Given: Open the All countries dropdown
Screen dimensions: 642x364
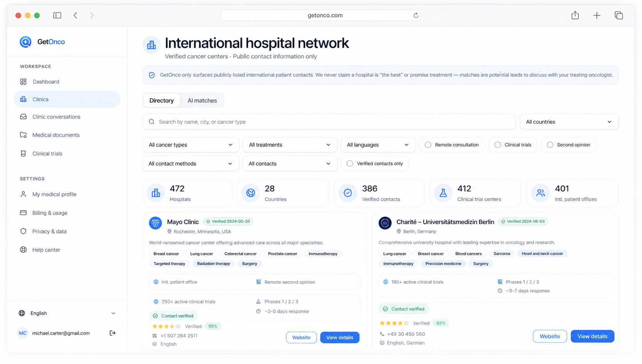Looking at the screenshot, I should point(569,122).
